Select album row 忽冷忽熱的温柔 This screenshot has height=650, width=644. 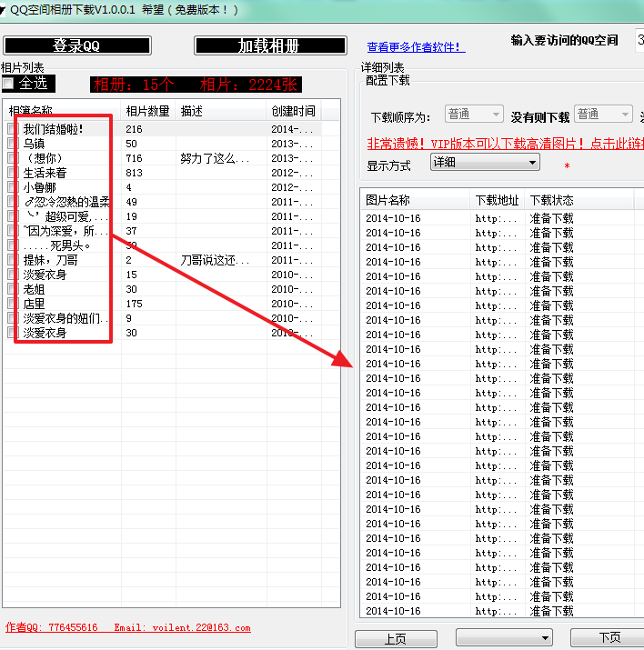click(165, 202)
